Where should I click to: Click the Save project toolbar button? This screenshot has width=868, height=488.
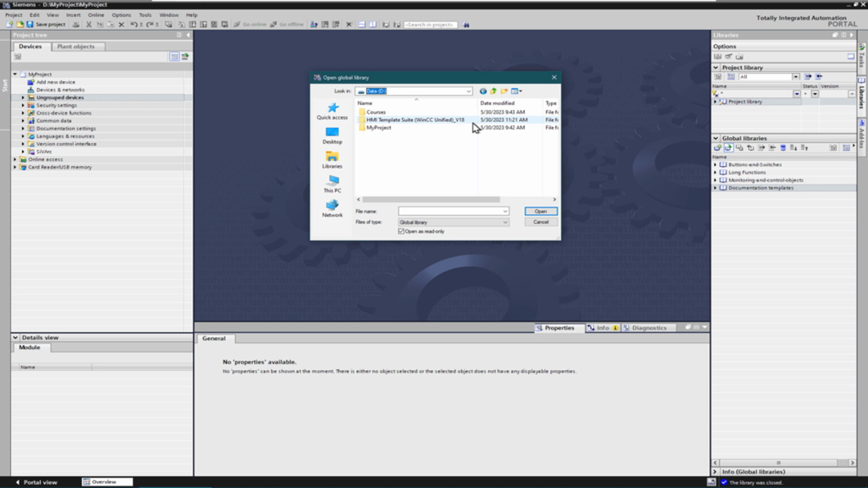[46, 24]
